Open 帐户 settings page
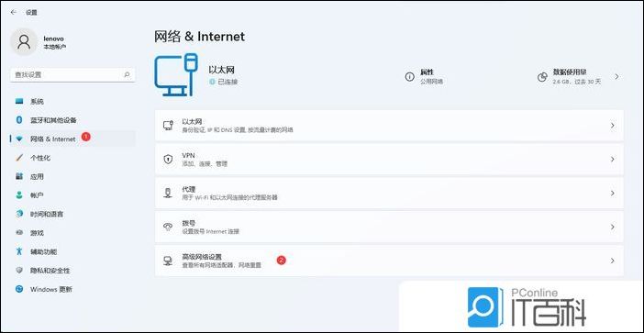Screen dimensions: 644x333 coord(72,195)
